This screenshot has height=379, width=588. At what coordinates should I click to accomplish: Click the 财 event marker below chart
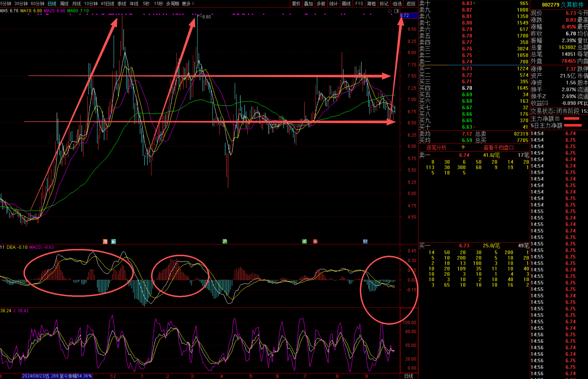point(365,242)
